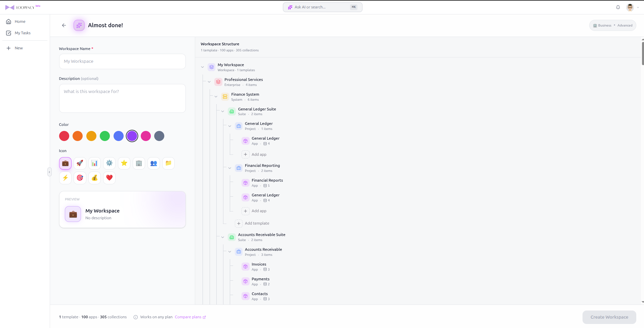Viewport: 644px width, 328px height.
Task: Select the money bag workspace icon
Action: pyautogui.click(x=94, y=178)
